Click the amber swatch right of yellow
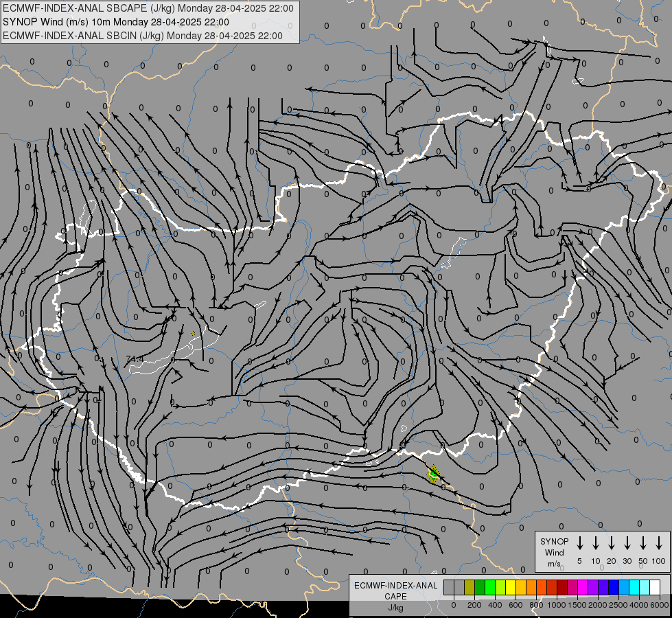 pos(521,587)
